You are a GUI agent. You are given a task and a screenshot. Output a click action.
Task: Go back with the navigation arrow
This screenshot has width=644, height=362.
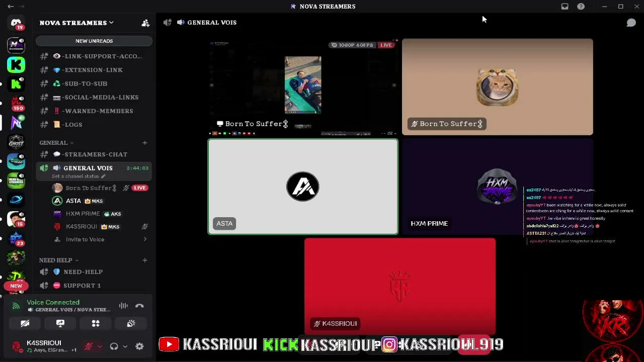coord(11,7)
